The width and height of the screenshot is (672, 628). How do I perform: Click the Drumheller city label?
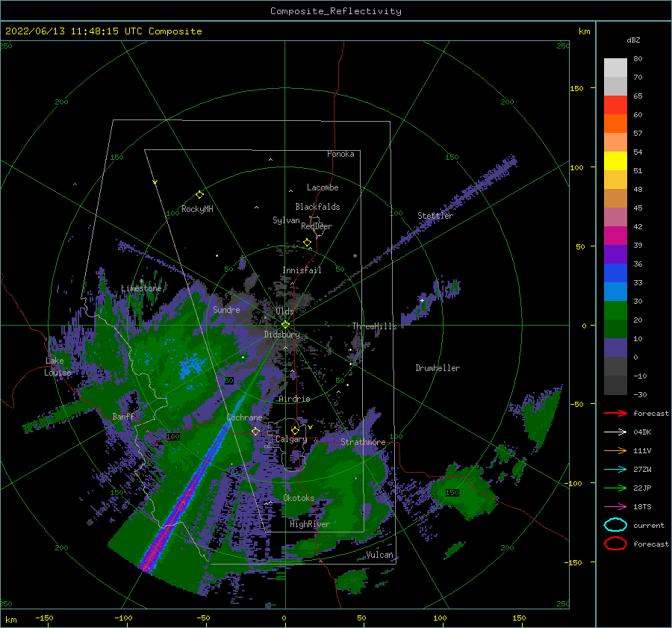coord(438,368)
